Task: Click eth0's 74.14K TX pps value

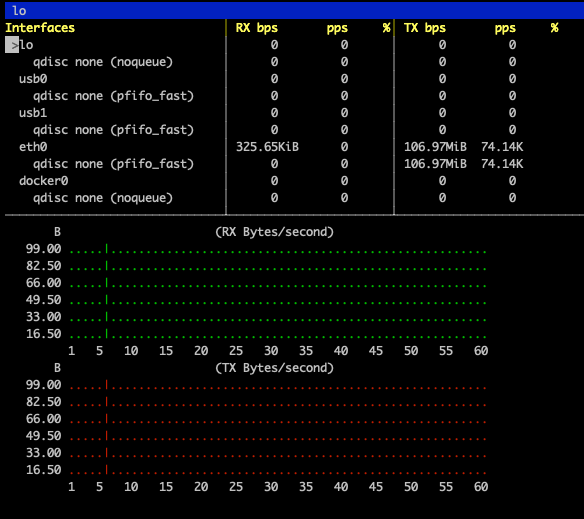Action: (502, 147)
